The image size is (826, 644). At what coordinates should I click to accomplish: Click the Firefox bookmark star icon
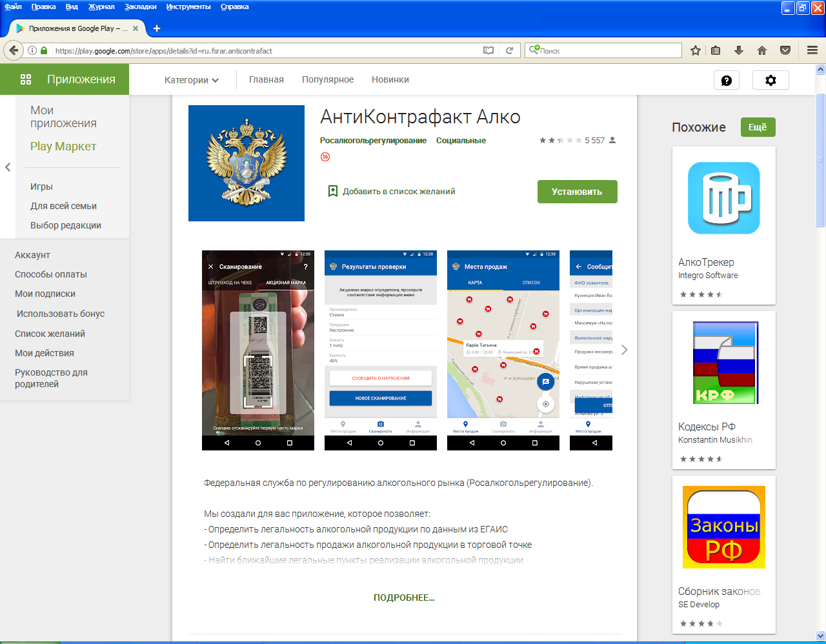(x=696, y=50)
